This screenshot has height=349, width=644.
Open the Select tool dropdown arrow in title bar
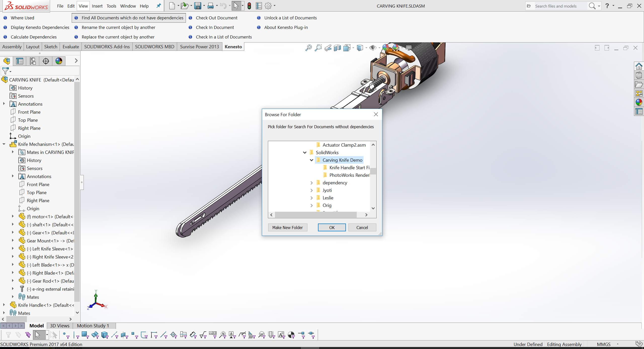pos(243,6)
